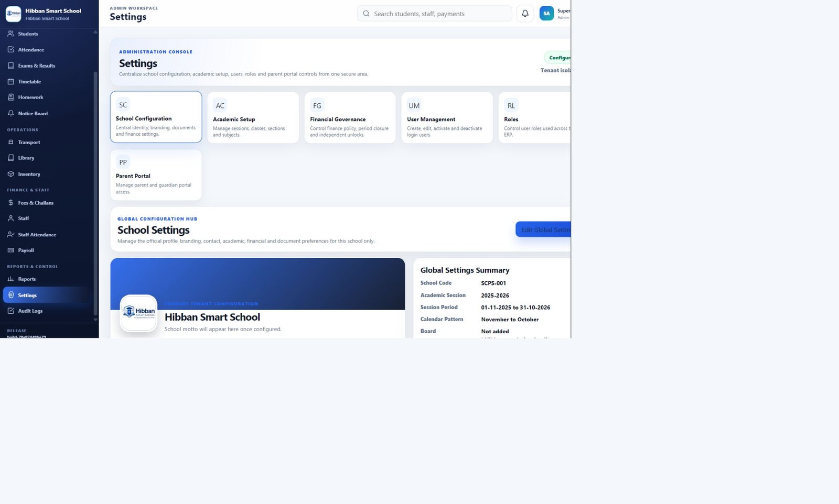Click the SA user avatar
839x504 pixels.
click(546, 14)
